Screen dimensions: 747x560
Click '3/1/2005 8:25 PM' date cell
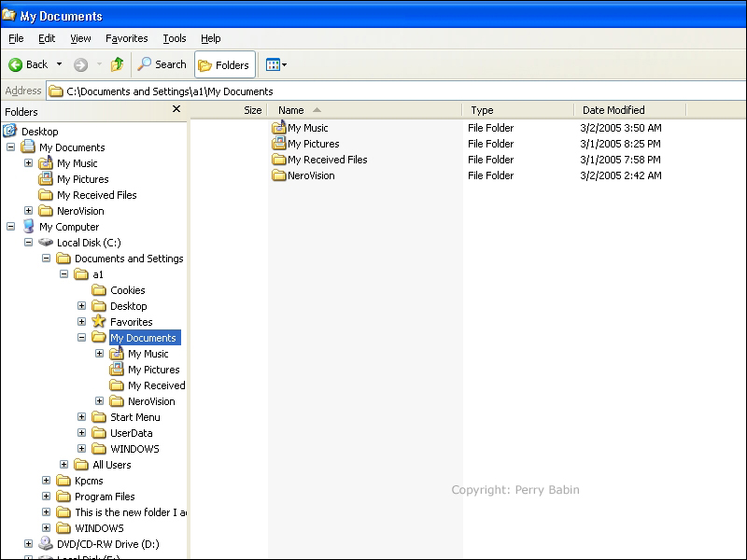[621, 144]
